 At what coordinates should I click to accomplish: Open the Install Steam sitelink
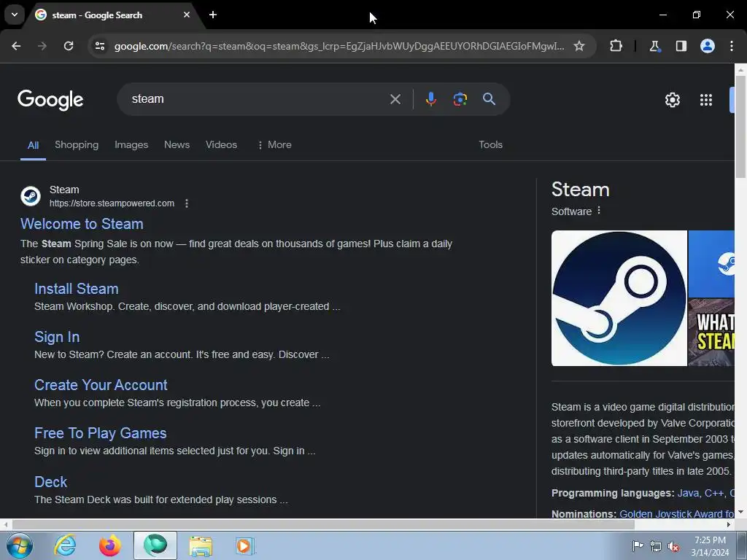[76, 289]
